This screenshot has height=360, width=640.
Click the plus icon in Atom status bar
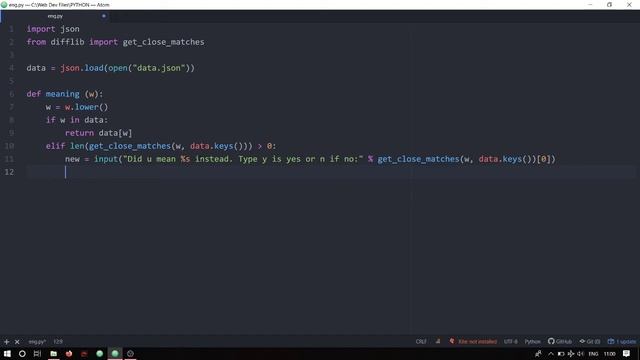(7, 342)
